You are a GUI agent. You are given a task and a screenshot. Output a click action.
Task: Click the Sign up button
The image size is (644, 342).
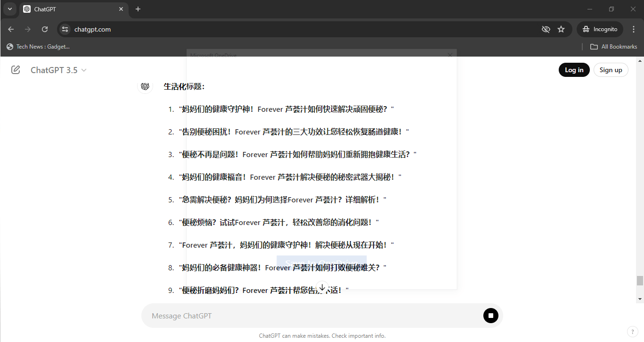click(611, 70)
